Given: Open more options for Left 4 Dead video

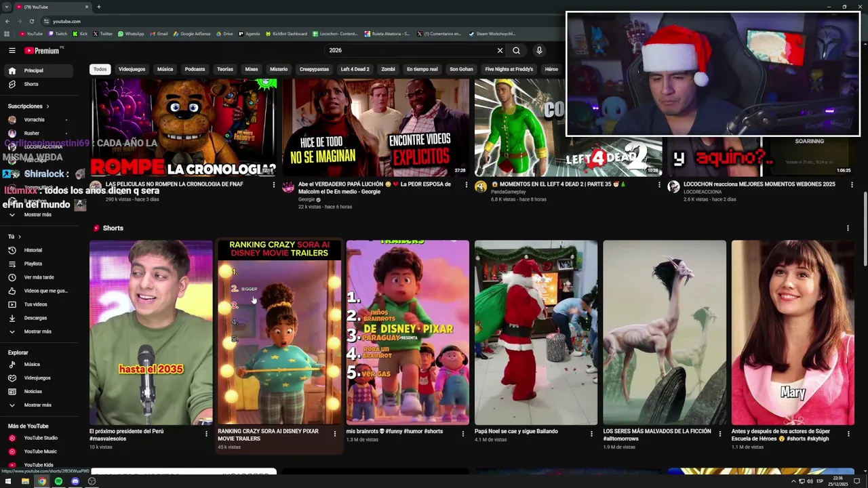Looking at the screenshot, I should click(659, 184).
